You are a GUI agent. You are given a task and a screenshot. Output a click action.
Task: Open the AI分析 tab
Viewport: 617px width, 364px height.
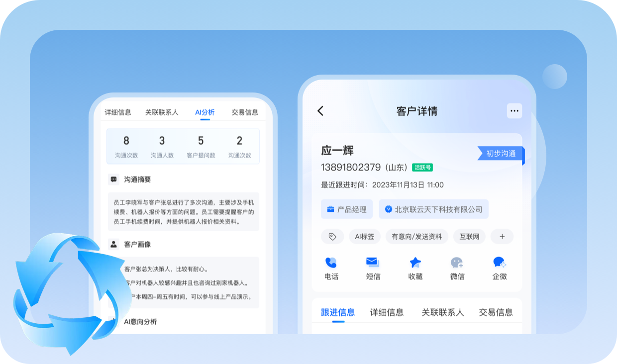click(205, 112)
